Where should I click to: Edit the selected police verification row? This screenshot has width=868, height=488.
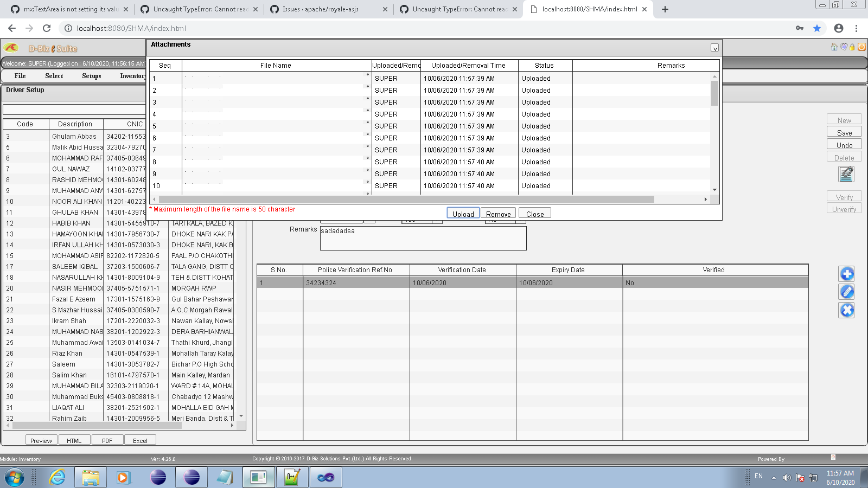pyautogui.click(x=847, y=292)
